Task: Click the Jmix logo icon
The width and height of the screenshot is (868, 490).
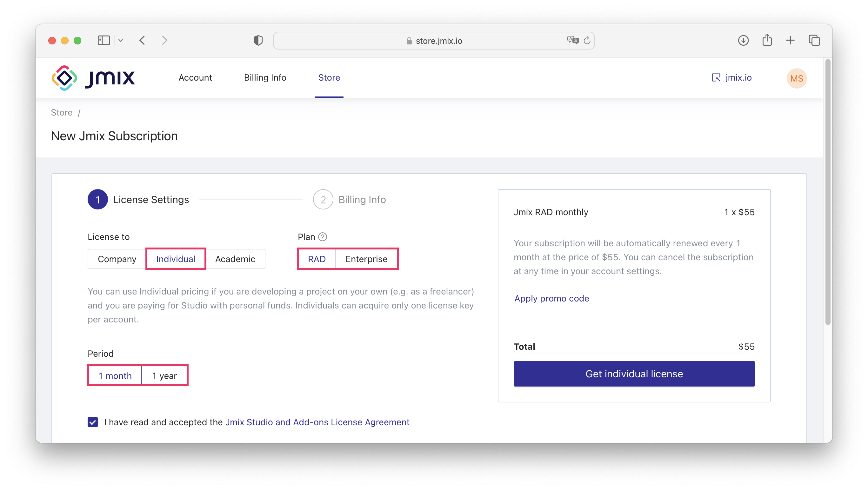Action: pyautogui.click(x=65, y=77)
